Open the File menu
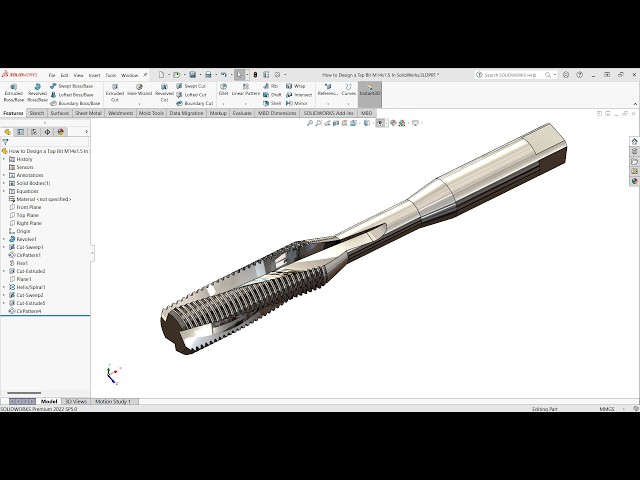This screenshot has width=640, height=480. (52, 76)
